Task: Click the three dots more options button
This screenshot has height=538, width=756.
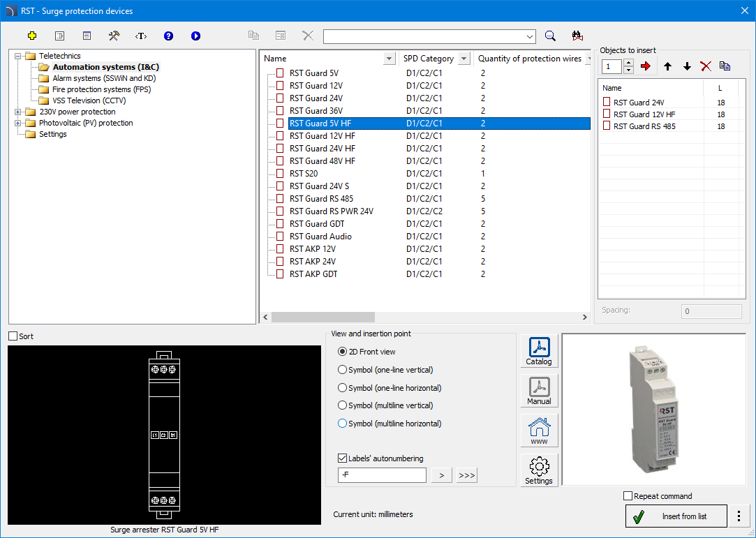Action: pos(739,516)
